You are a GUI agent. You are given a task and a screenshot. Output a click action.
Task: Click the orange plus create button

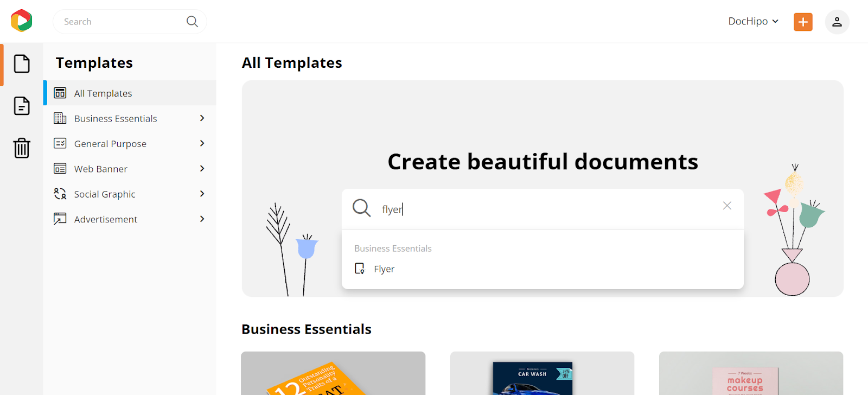pos(803,22)
